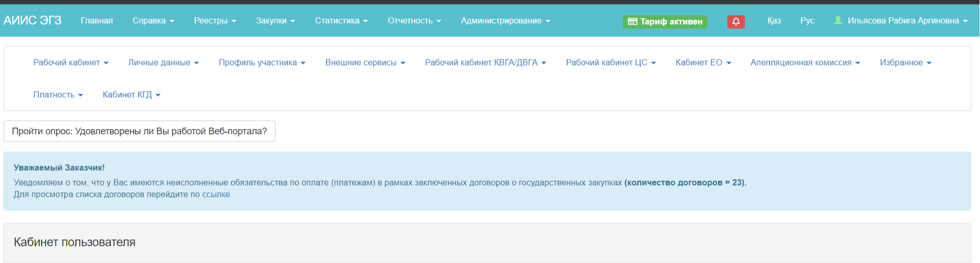Click the Пройти опрос survey button
This screenshot has width=980, height=263.
tap(139, 131)
